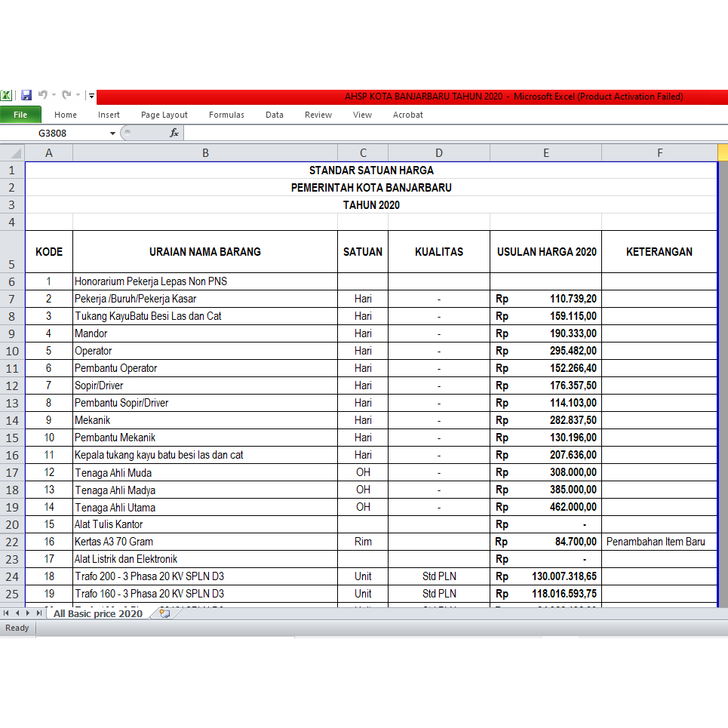This screenshot has width=728, height=728.
Task: Save the workbook with the floppy icon
Action: click(26, 96)
